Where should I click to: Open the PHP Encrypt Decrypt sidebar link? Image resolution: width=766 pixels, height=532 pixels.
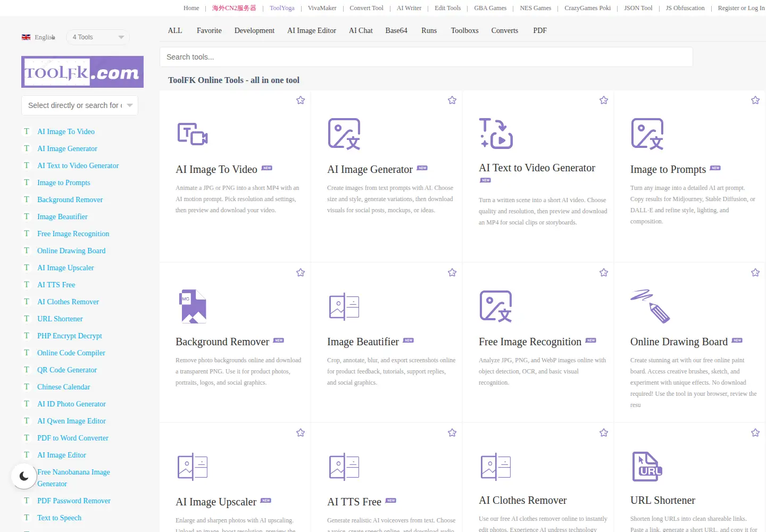70,336
